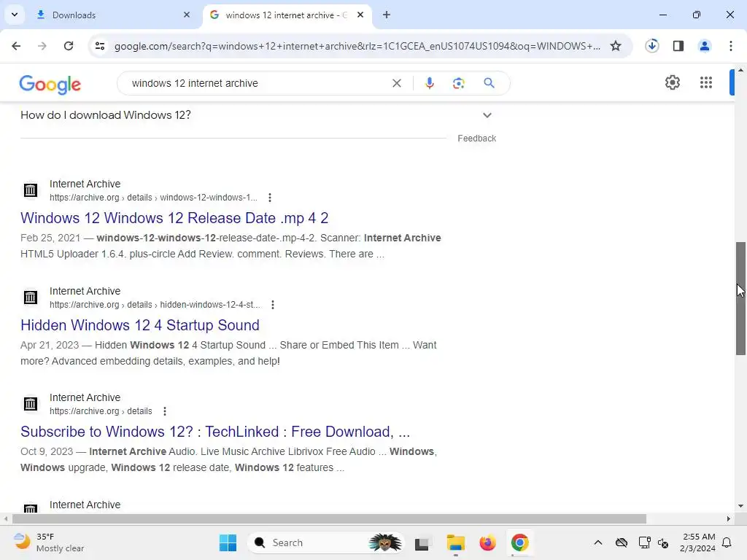Open 'Subscribe to Windows 12? : TechLinked' result

point(215,432)
